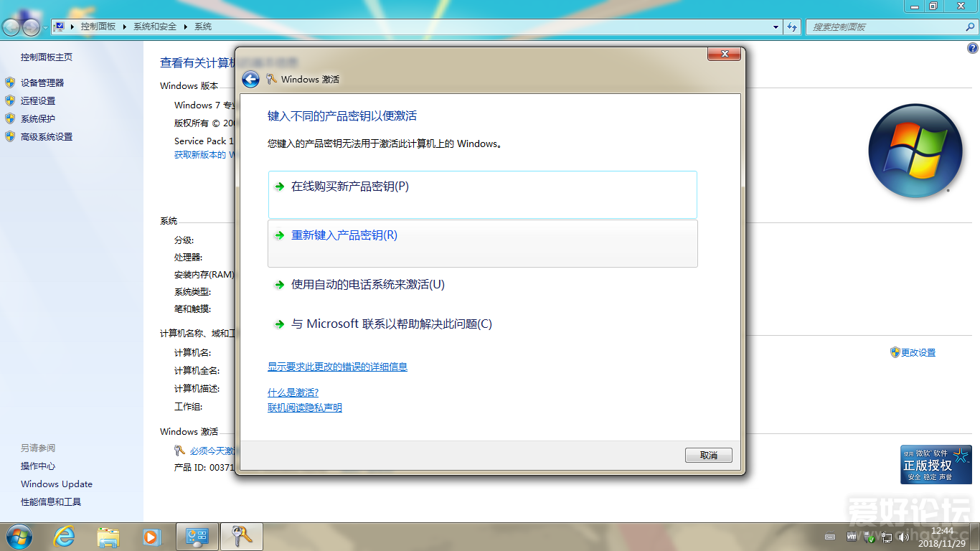
Task: Open the Windows Start menu
Action: [x=18, y=537]
